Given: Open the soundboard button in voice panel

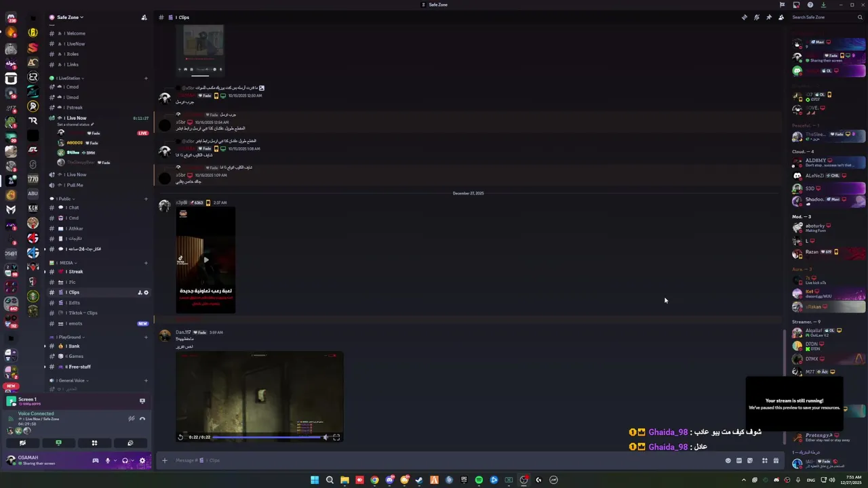Looking at the screenshot, I should (x=130, y=443).
